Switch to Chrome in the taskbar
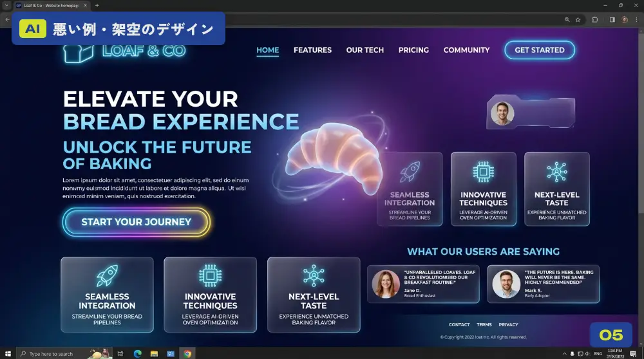 [187, 353]
